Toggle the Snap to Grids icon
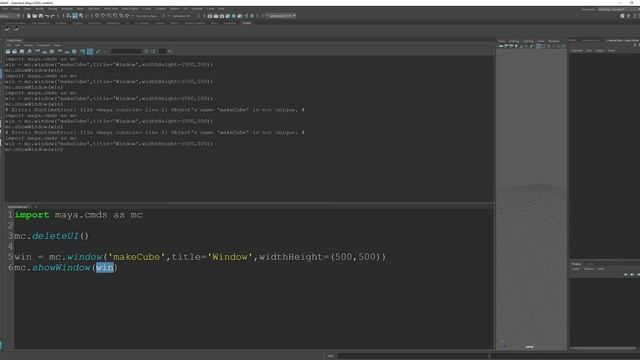The width and height of the screenshot is (640, 360). pos(97,16)
